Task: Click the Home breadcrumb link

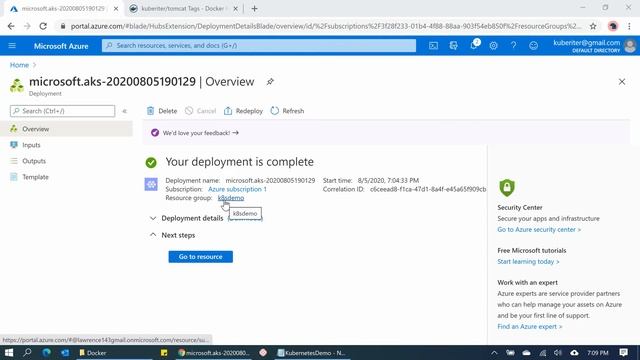Action: pyautogui.click(x=19, y=65)
